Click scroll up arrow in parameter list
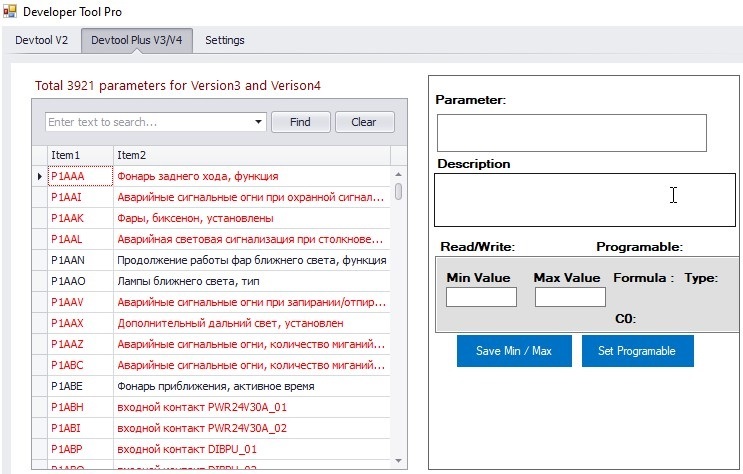 (x=398, y=174)
